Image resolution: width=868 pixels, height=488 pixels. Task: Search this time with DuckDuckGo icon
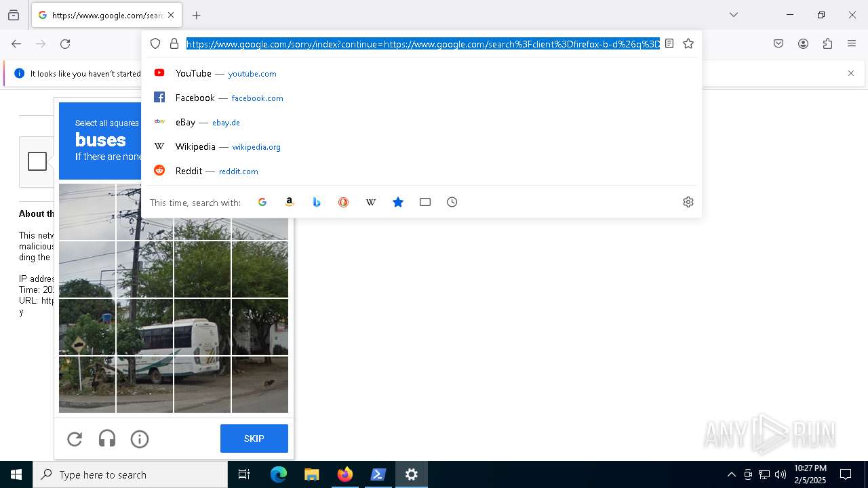click(x=344, y=202)
